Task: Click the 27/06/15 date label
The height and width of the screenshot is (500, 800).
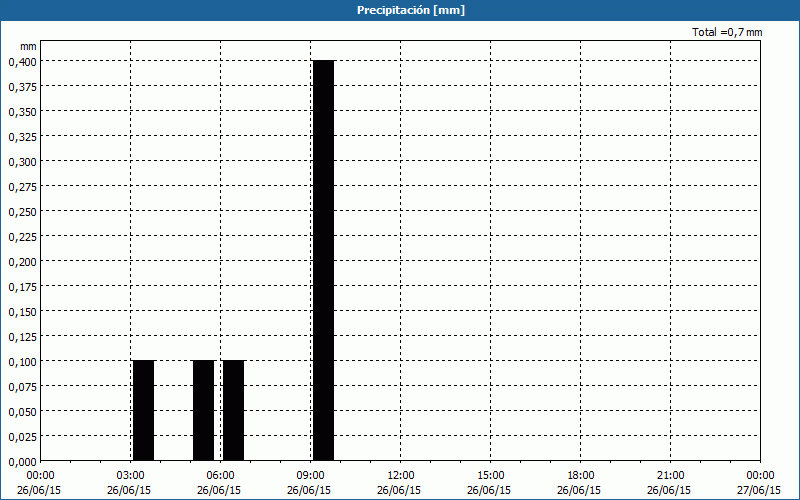Action: coord(759,490)
